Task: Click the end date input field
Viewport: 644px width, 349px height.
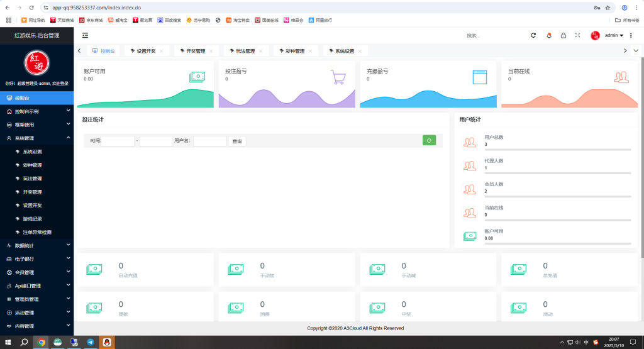Action: tap(156, 141)
